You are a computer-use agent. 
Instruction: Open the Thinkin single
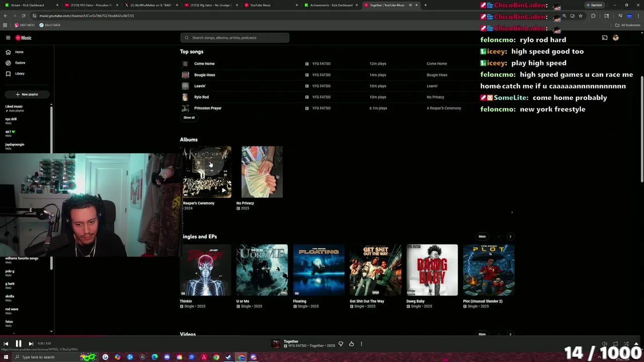pyautogui.click(x=205, y=270)
